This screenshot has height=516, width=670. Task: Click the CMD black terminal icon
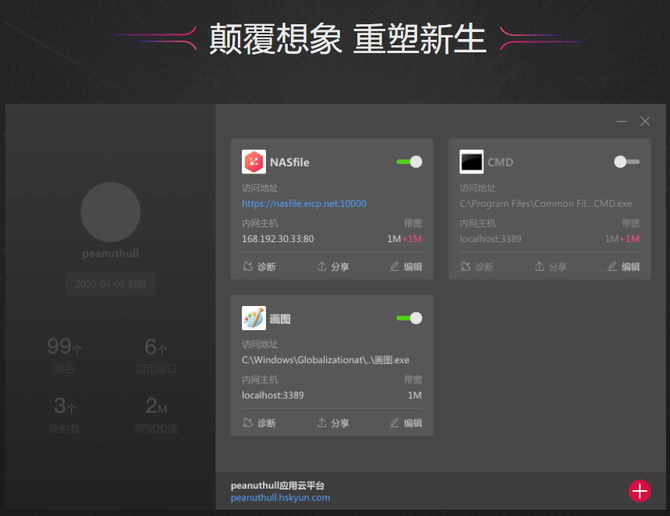471,162
